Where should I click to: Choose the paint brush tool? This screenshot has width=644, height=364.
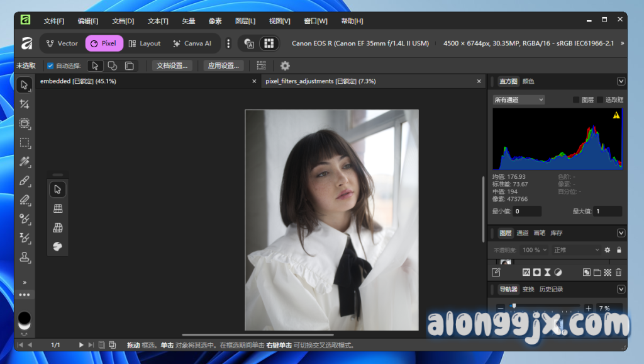25,181
